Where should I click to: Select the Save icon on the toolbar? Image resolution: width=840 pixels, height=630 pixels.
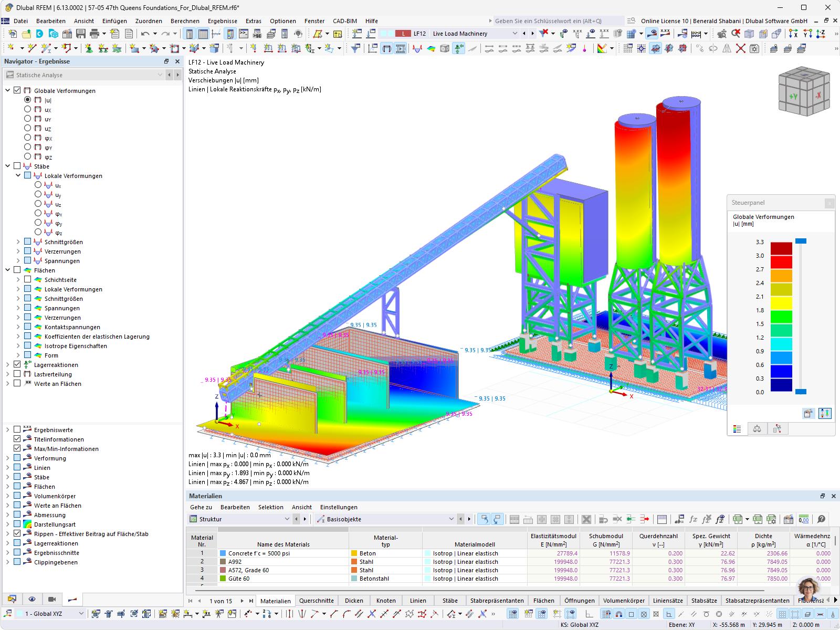(x=80, y=33)
